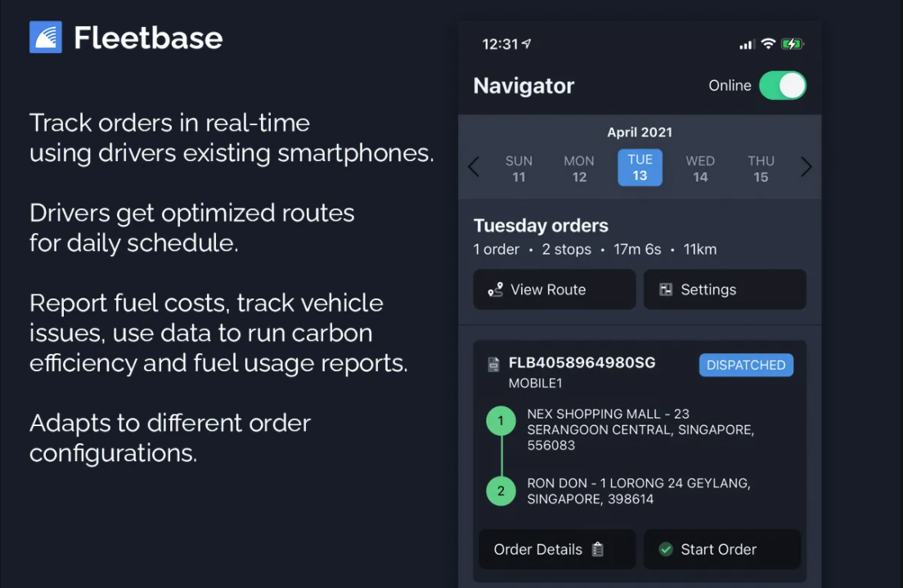Open Order Details for the dispatched order
The height and width of the screenshot is (588, 903).
[x=557, y=550]
